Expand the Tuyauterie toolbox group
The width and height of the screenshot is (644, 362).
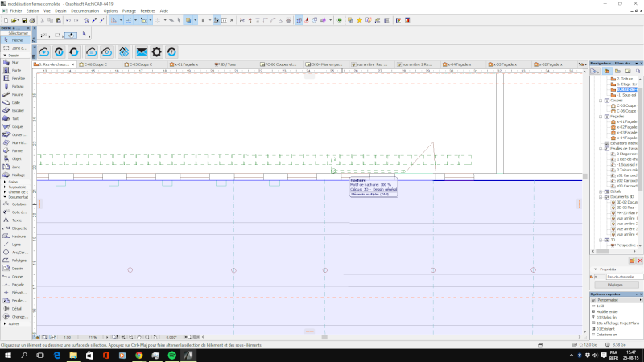(x=5, y=187)
